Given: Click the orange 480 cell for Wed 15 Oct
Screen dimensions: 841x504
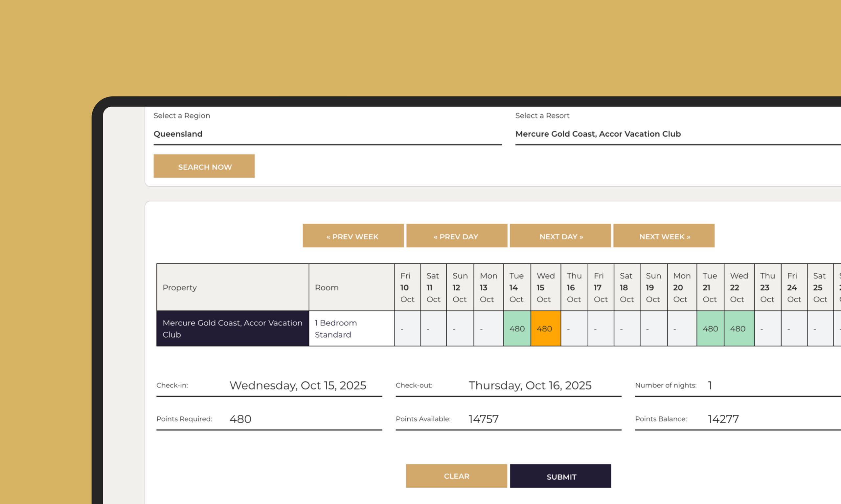Looking at the screenshot, I should click(x=545, y=328).
